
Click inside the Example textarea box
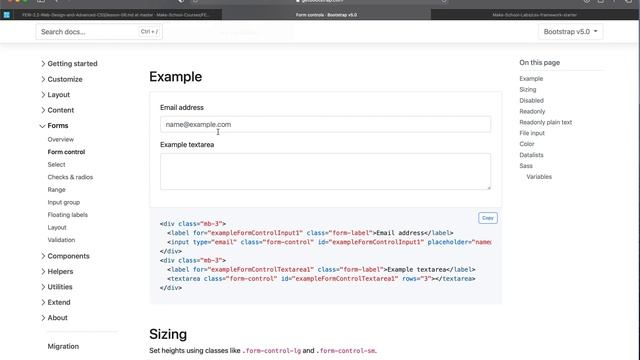(325, 171)
